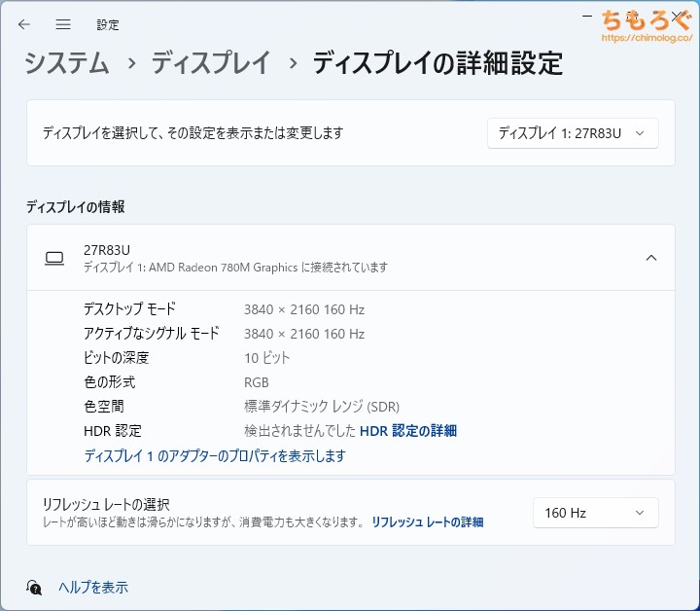
Task: Click the chevron arrow in refresh rate box
Action: [x=640, y=513]
